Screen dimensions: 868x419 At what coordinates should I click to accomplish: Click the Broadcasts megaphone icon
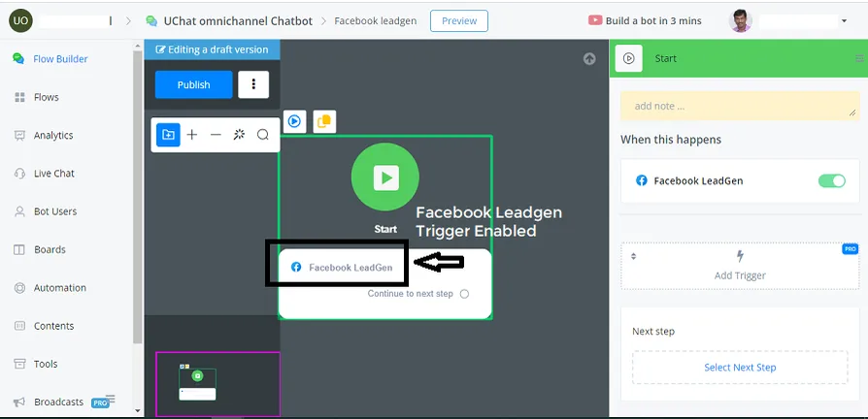click(x=20, y=403)
